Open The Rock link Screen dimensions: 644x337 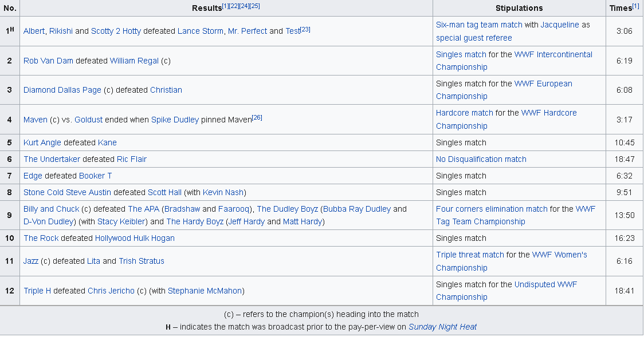click(x=41, y=238)
